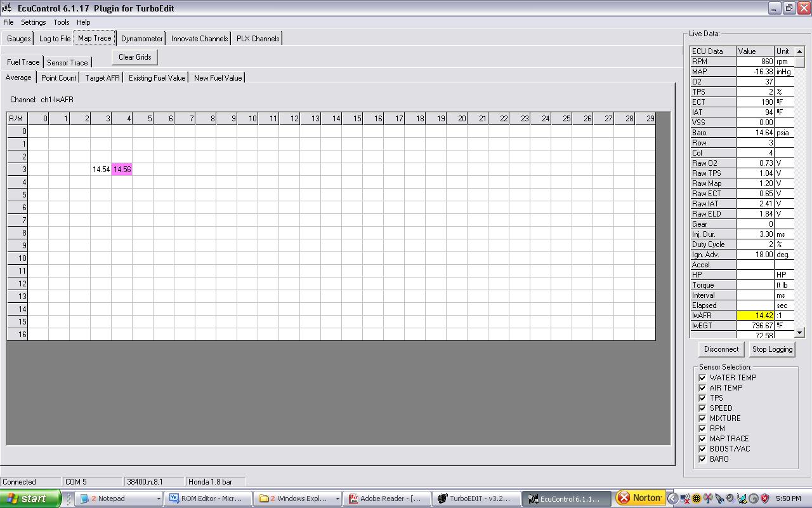Open the Tools menu
This screenshot has height=508, width=812.
(x=62, y=22)
